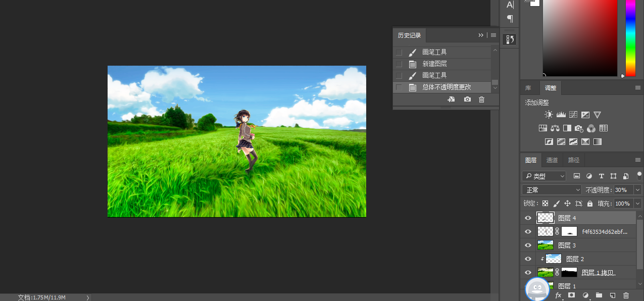The image size is (644, 301).
Task: Delete layer with Layers panel trash icon
Action: click(626, 295)
